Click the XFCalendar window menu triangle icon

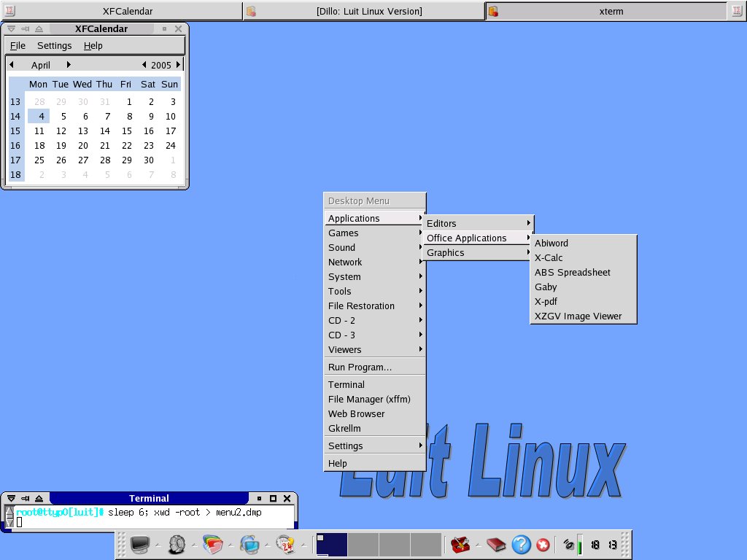click(x=11, y=29)
